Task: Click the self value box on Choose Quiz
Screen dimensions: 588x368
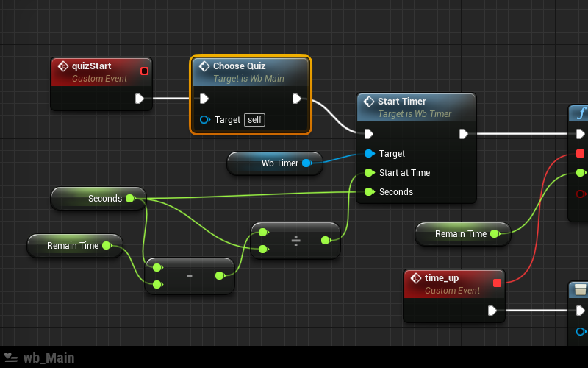Action: (x=254, y=120)
